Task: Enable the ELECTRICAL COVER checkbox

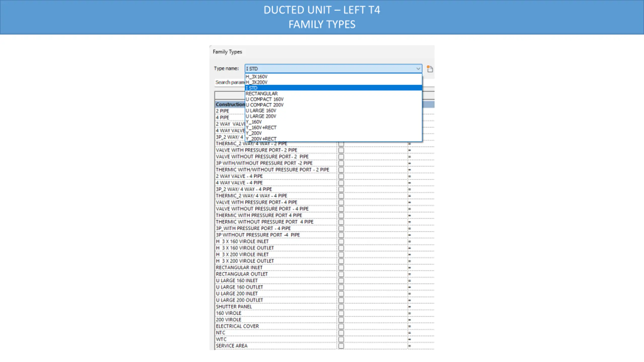Action: tap(341, 326)
